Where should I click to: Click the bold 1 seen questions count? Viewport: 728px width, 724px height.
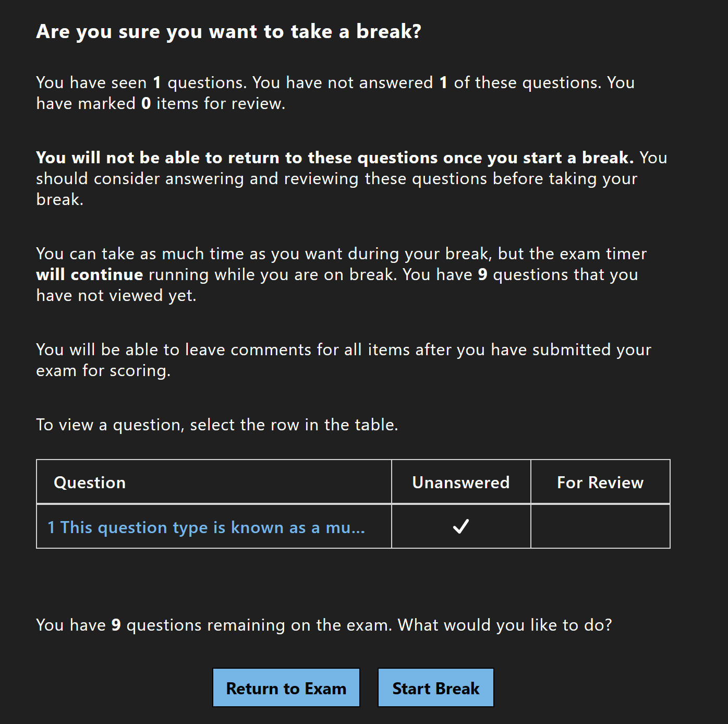(x=156, y=82)
